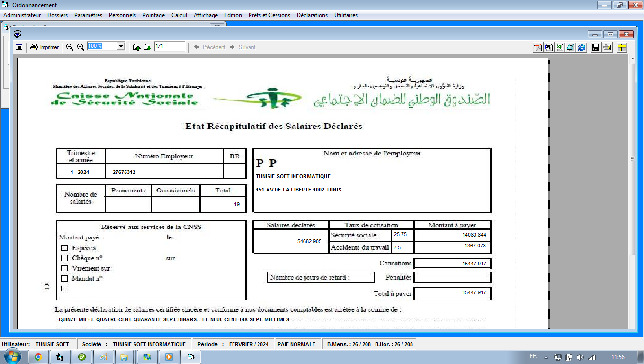Screen dimensions: 644x364
Task: Click the FR language indicator
Action: tap(533, 356)
